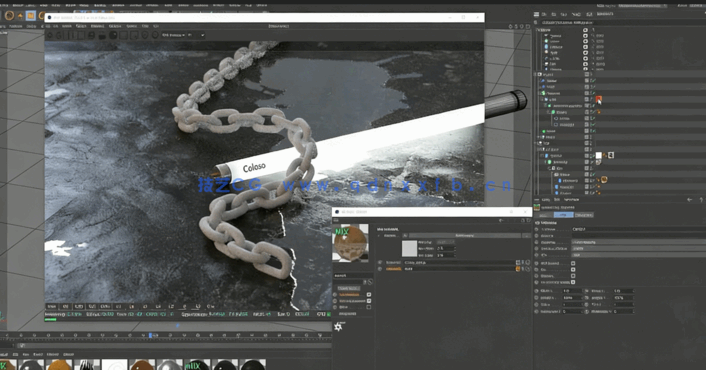Select the highlighted orange tool in the main toolbar
The image size is (706, 370).
[x=31, y=16]
